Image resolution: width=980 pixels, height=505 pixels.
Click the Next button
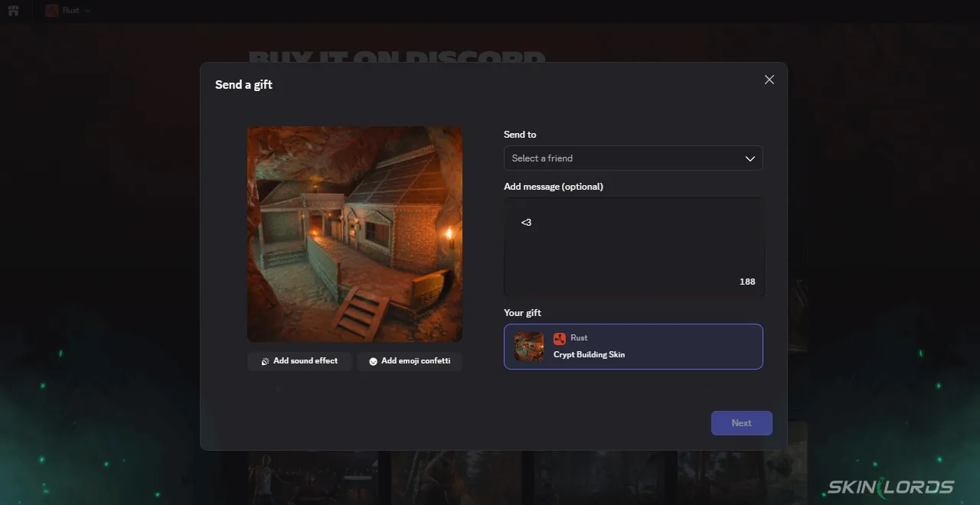click(x=742, y=423)
